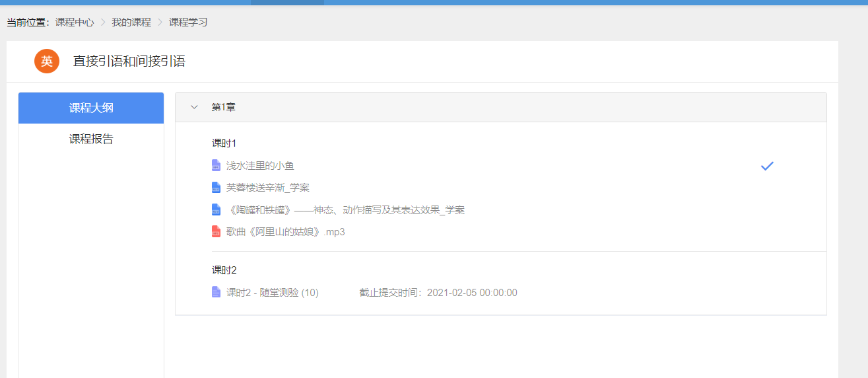Click the file icon beside 芙蓉楼送辛渐_学案
This screenshot has height=378, width=868.
(x=216, y=188)
